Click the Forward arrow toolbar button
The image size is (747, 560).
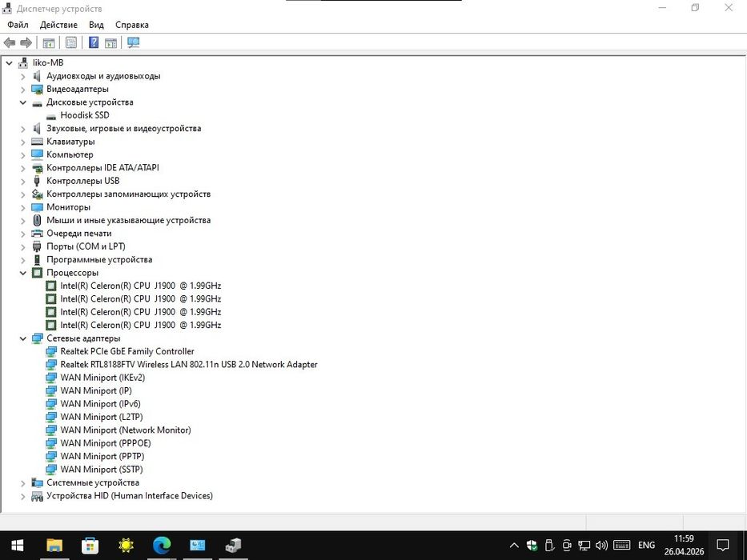(x=26, y=43)
